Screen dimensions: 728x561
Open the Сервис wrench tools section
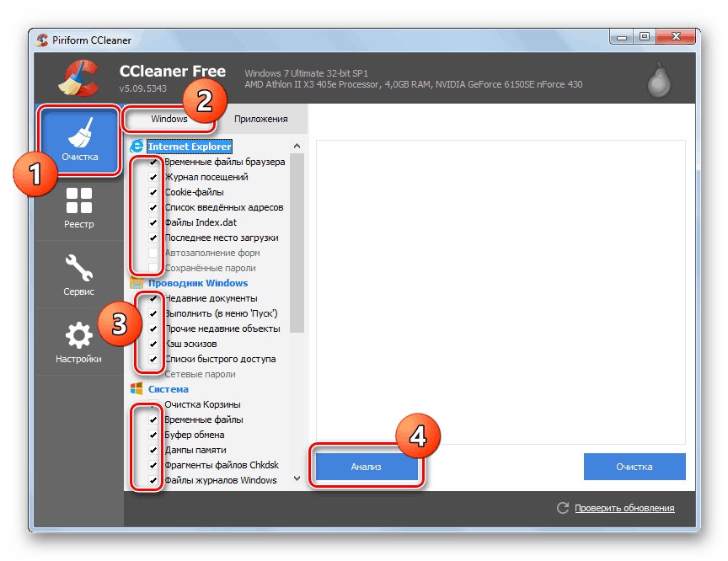coord(79,275)
